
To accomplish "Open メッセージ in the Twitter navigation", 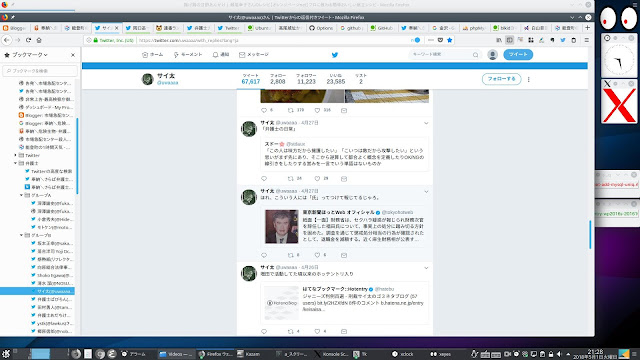I will pyautogui.click(x=254, y=55).
